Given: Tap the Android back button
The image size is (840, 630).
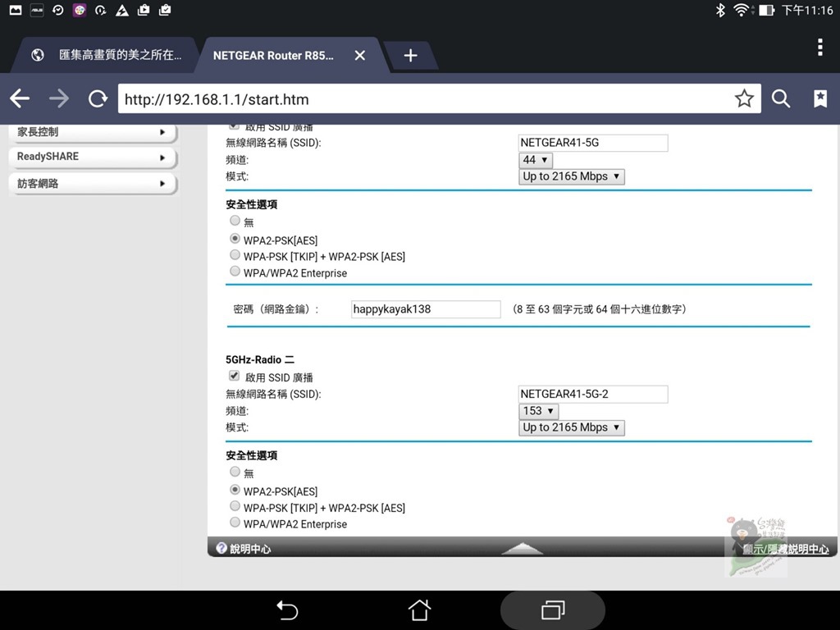Looking at the screenshot, I should (287, 610).
